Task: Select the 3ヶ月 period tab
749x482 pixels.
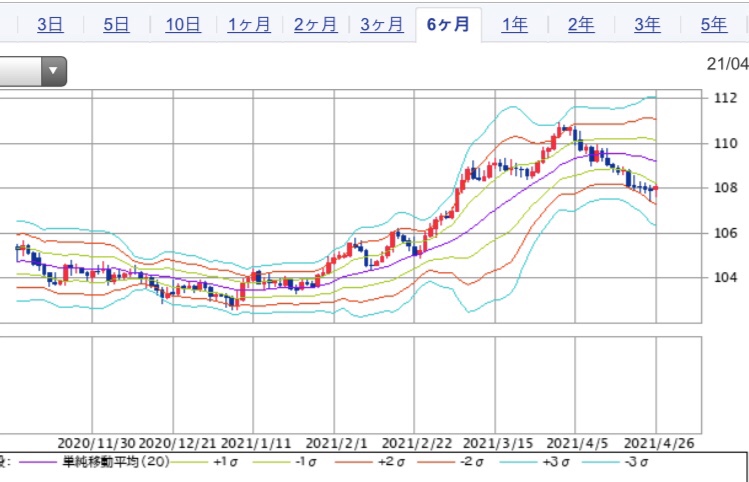Action: point(382,24)
